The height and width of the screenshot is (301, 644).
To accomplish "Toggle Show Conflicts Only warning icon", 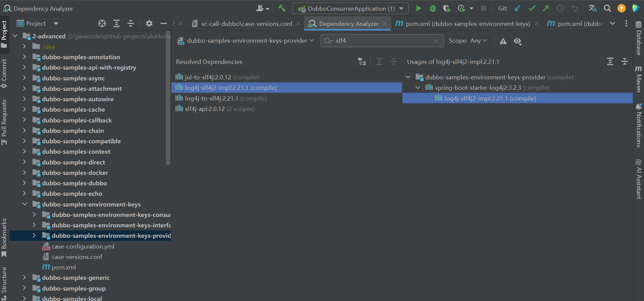I will click(x=503, y=41).
